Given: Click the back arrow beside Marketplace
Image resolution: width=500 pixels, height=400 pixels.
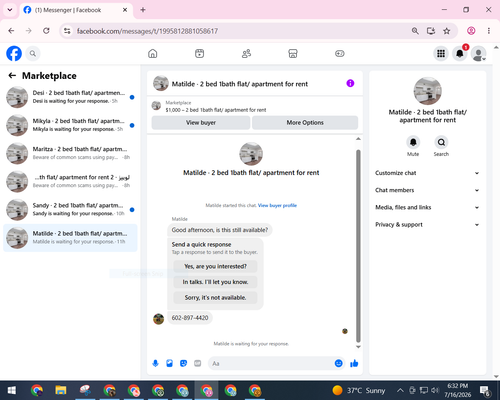Looking at the screenshot, I should click(x=12, y=76).
